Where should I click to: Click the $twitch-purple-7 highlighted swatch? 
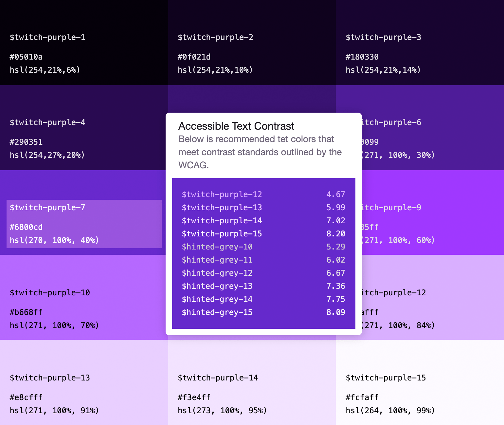point(84,224)
